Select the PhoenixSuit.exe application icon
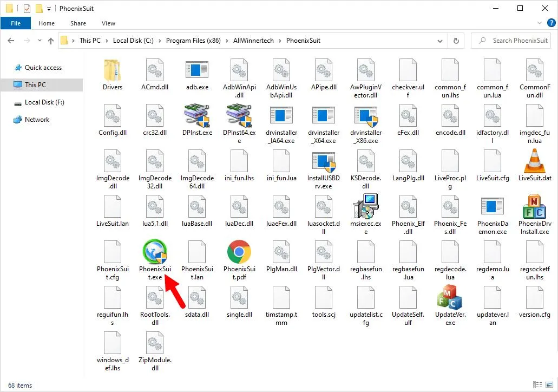The width and height of the screenshot is (558, 392). coord(155,251)
